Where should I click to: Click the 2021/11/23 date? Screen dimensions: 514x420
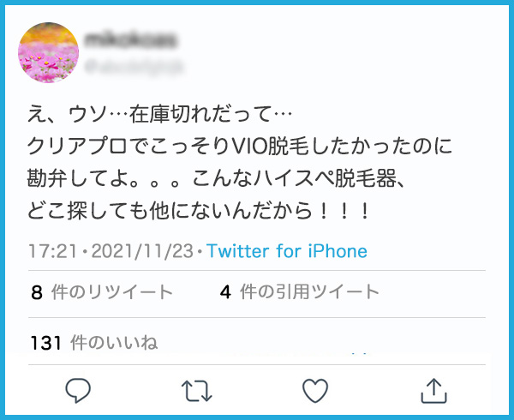pyautogui.click(x=142, y=251)
